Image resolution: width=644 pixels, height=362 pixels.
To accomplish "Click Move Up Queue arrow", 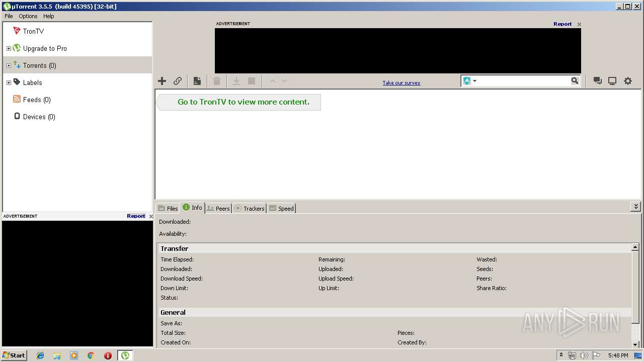I will coord(273,81).
